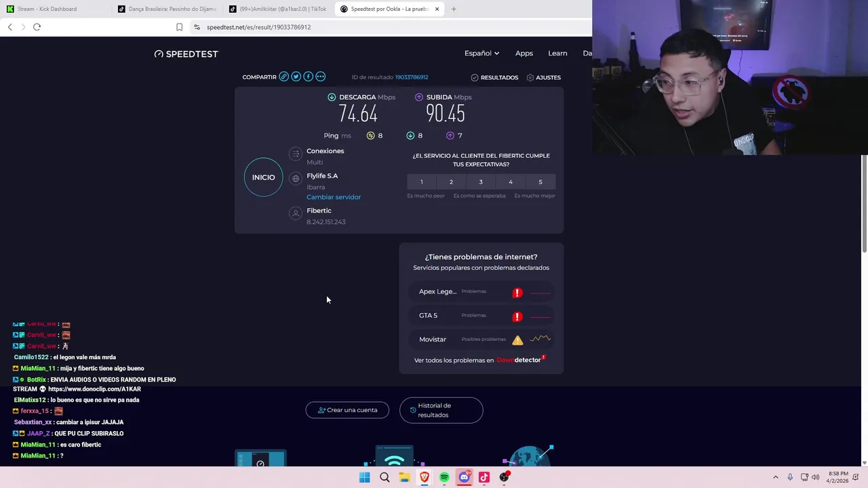Open Discord from taskbar
Image resolution: width=868 pixels, height=488 pixels.
pyautogui.click(x=464, y=477)
